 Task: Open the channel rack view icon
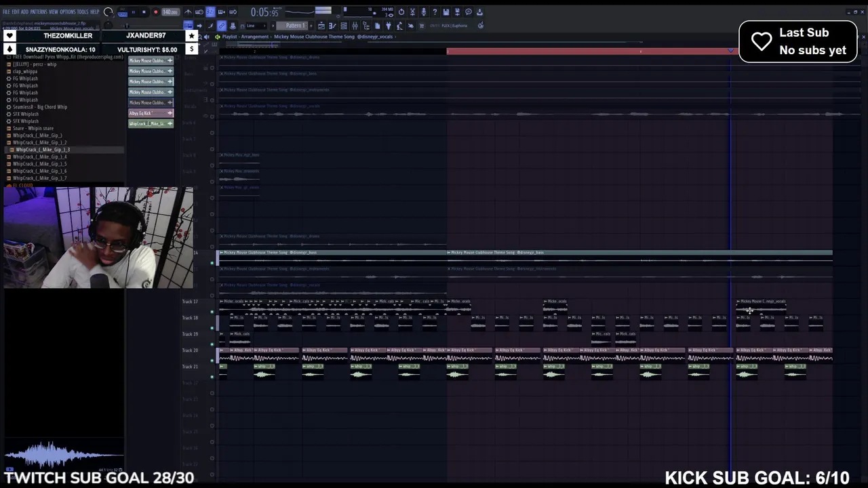pos(344,26)
